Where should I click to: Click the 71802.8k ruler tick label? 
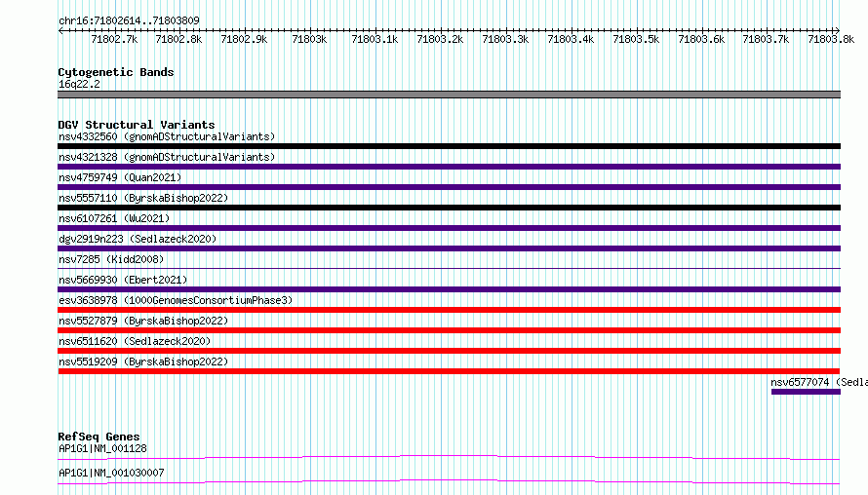click(x=178, y=39)
